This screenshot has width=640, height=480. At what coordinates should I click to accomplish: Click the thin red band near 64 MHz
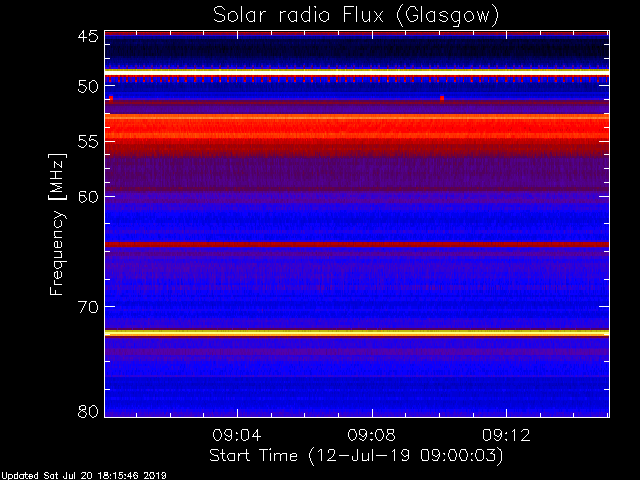[x=357, y=244]
